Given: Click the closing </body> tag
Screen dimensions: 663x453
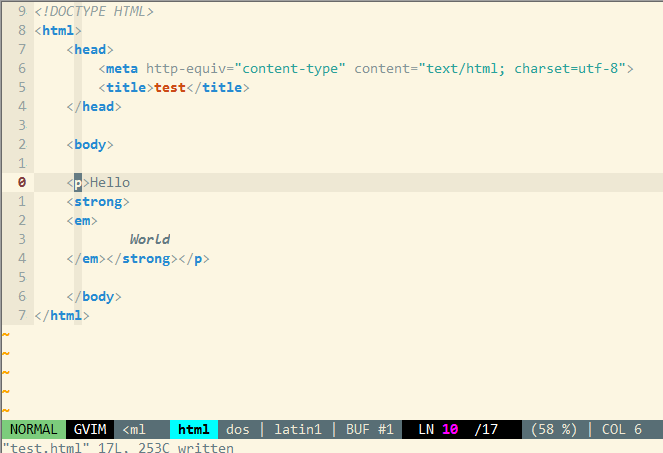Looking at the screenshot, I should (x=94, y=297).
